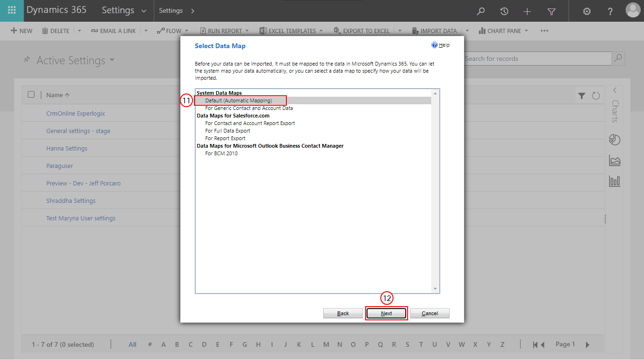Open the Dynamics 365 app launcher grid
The height and width of the screenshot is (360, 644).
click(12, 10)
